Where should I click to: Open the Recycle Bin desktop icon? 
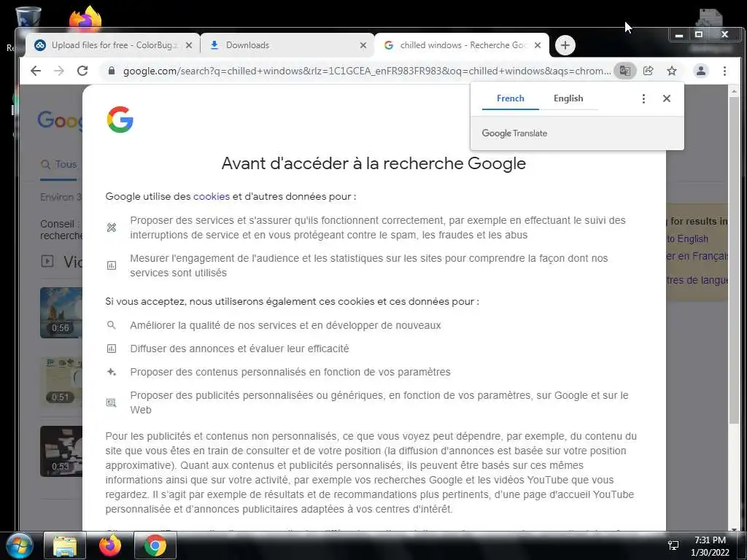pyautogui.click(x=28, y=17)
